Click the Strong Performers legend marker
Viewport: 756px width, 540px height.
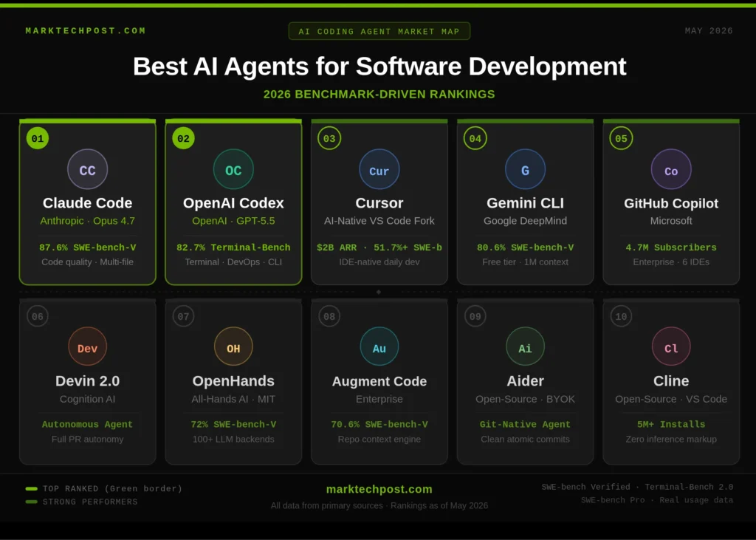pyautogui.click(x=31, y=502)
